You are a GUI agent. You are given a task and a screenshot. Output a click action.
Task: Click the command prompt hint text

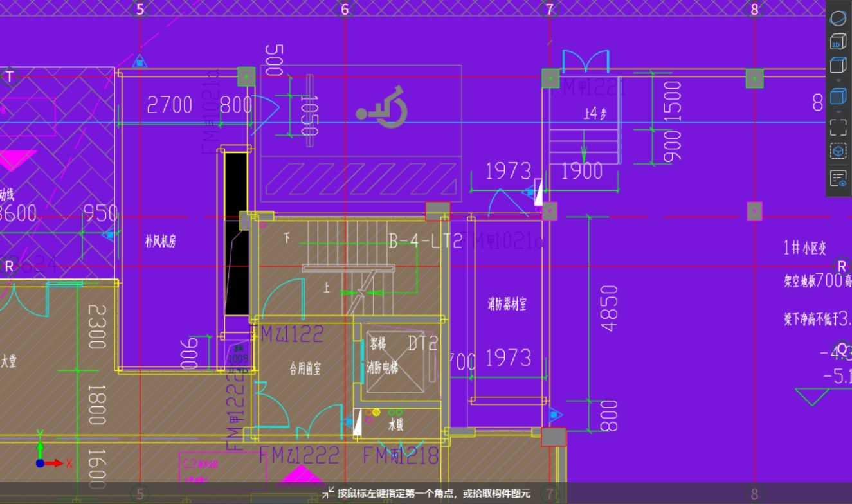coord(433,493)
